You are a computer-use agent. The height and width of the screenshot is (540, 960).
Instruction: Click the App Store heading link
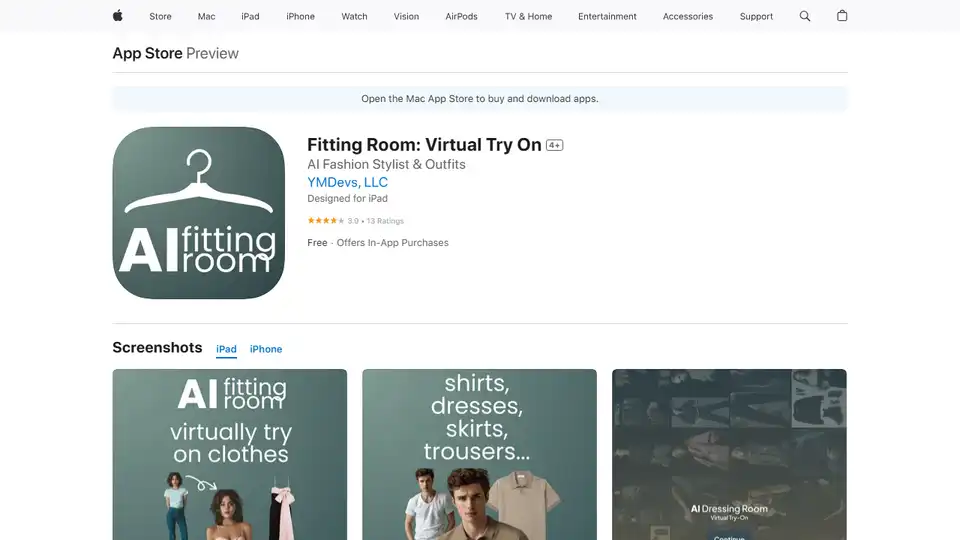tap(148, 53)
